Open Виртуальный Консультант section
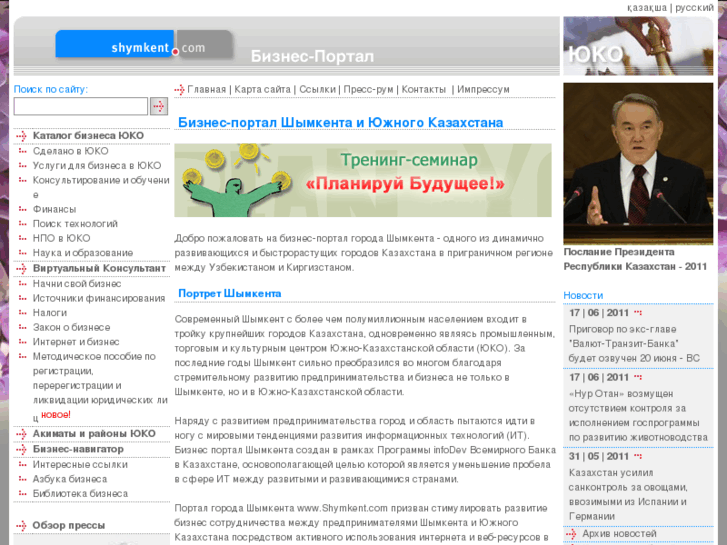The width and height of the screenshot is (727, 545). coord(99,269)
